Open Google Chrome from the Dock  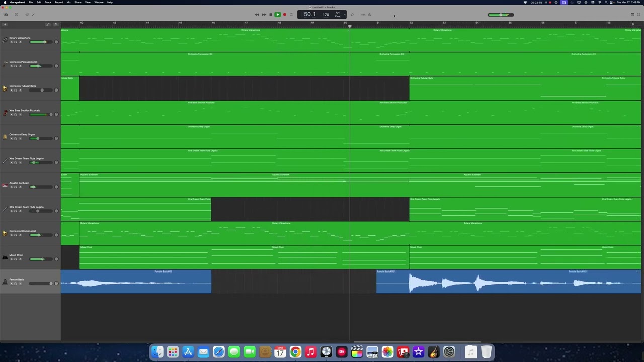[x=295, y=352]
